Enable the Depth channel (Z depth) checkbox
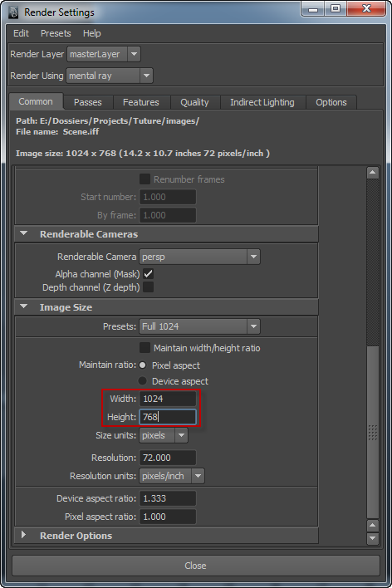 point(148,287)
